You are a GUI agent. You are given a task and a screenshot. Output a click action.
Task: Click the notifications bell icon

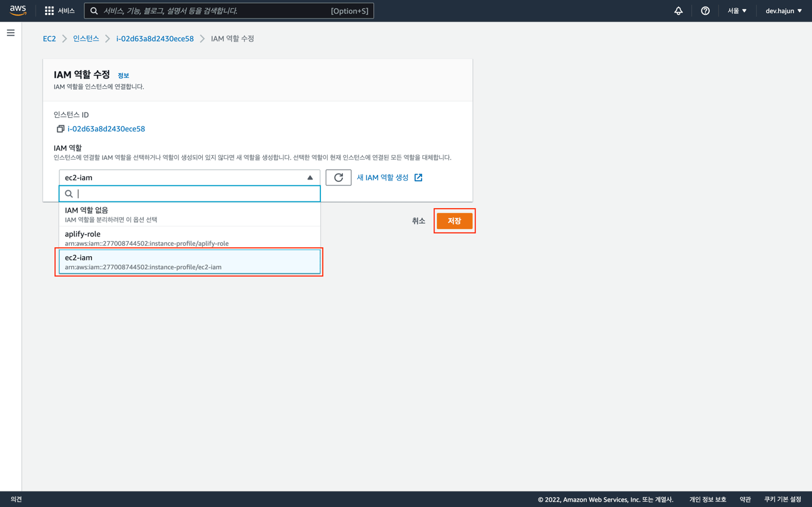click(678, 11)
